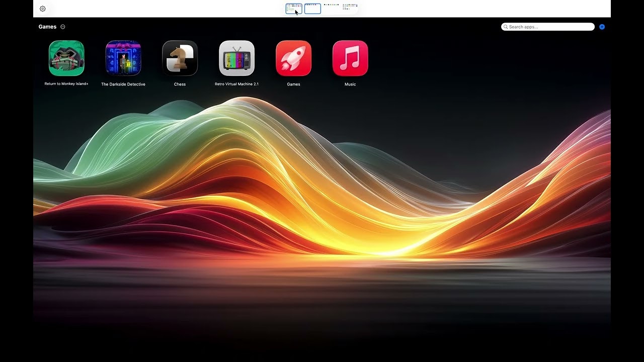
Task: Click the magnifying glass search icon
Action: (x=506, y=27)
